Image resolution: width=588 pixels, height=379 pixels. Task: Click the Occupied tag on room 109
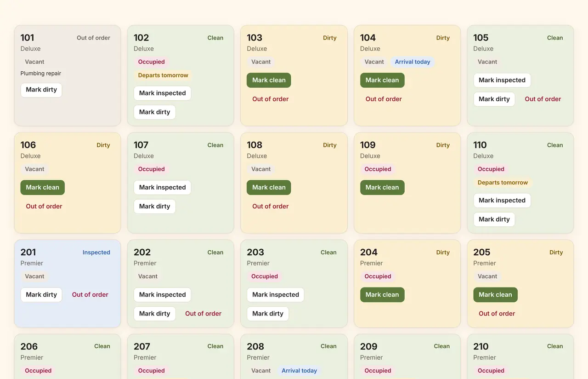[x=378, y=169]
